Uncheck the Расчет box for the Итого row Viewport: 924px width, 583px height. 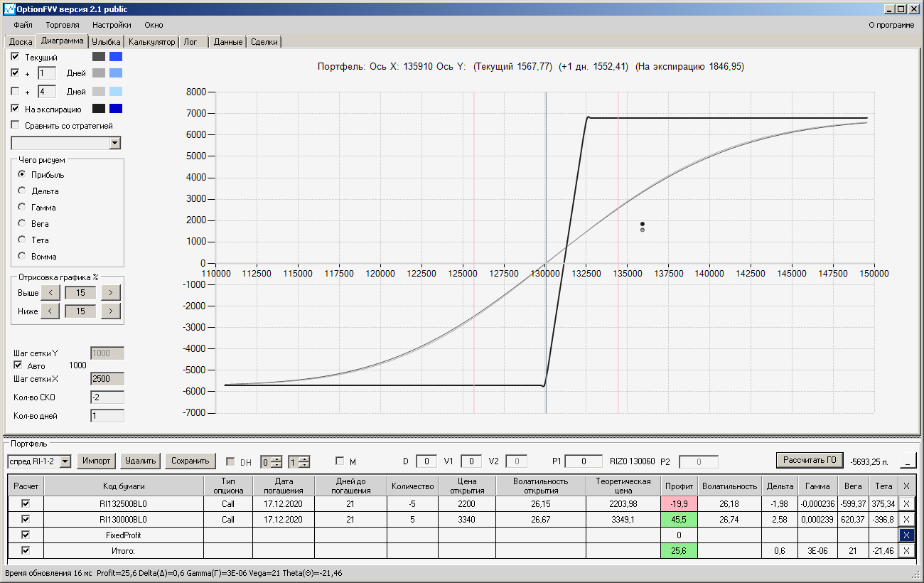(26, 551)
